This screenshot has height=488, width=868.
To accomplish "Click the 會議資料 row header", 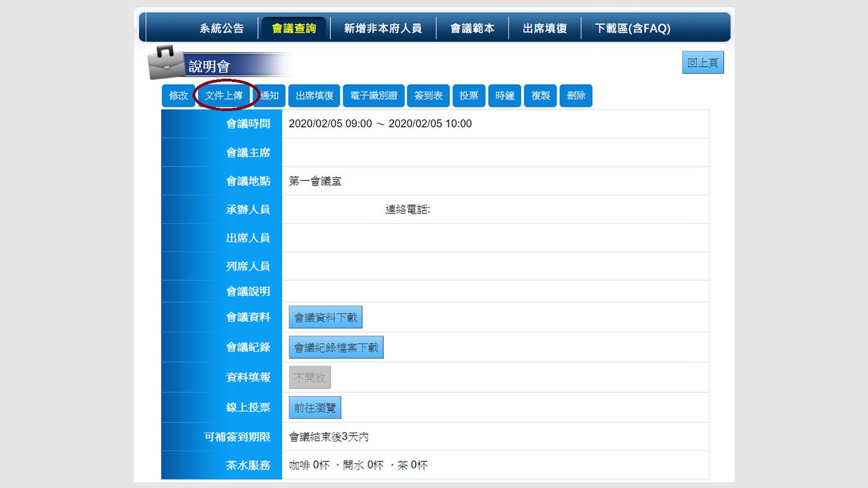I will (x=222, y=317).
